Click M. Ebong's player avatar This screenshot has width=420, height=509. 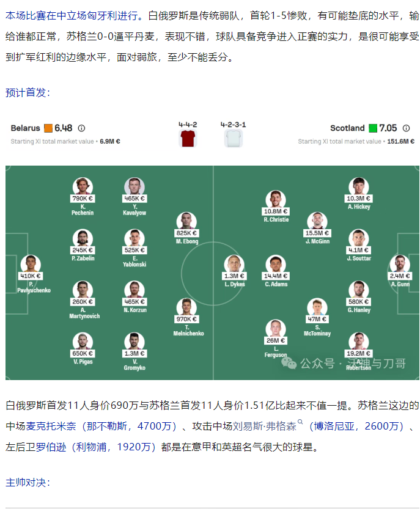coord(186,221)
